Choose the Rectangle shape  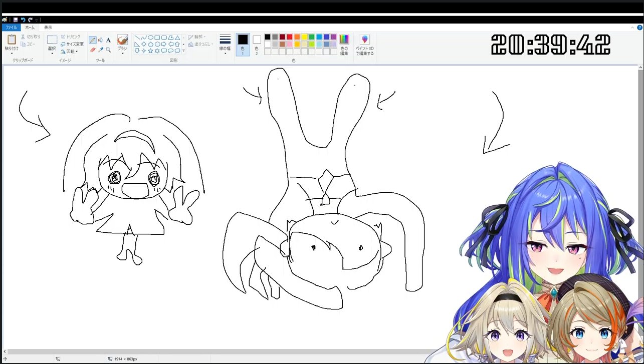pyautogui.click(x=157, y=38)
